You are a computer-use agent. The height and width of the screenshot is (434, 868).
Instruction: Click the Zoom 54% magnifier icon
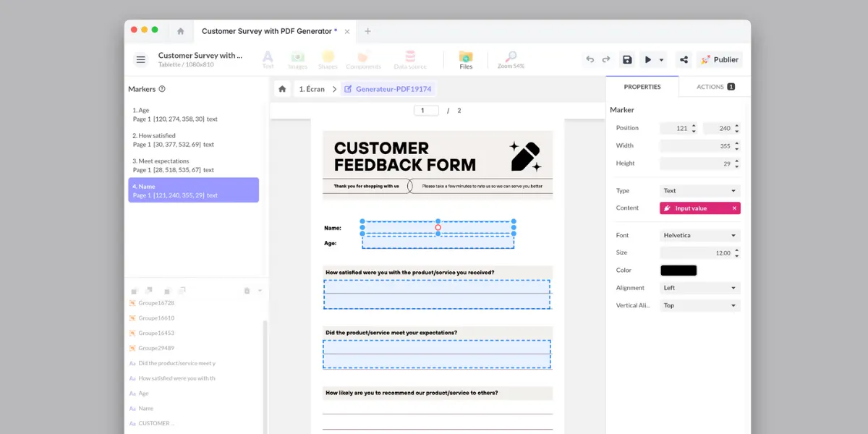511,57
